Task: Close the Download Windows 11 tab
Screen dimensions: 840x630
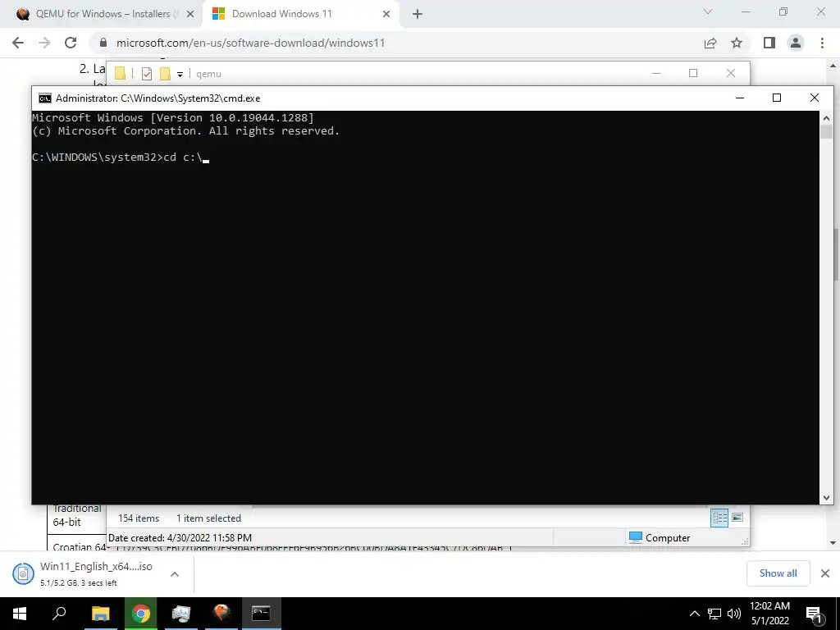Action: (x=386, y=15)
